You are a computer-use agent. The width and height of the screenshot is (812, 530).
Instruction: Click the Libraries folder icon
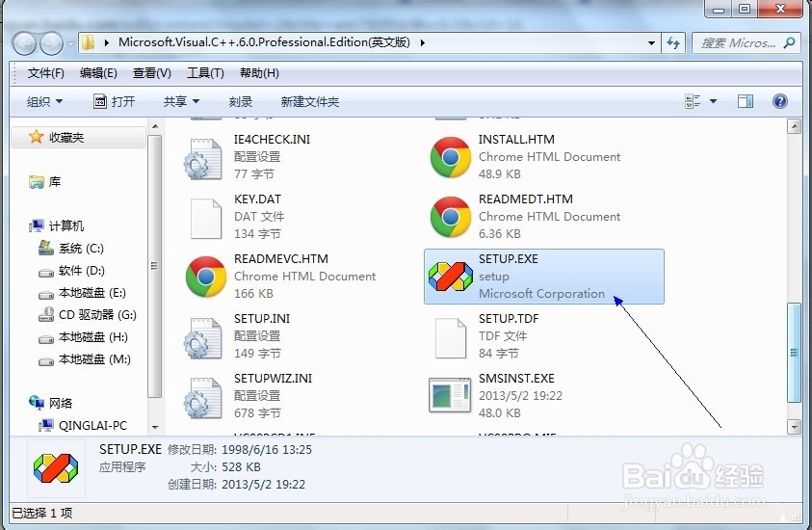(x=37, y=182)
